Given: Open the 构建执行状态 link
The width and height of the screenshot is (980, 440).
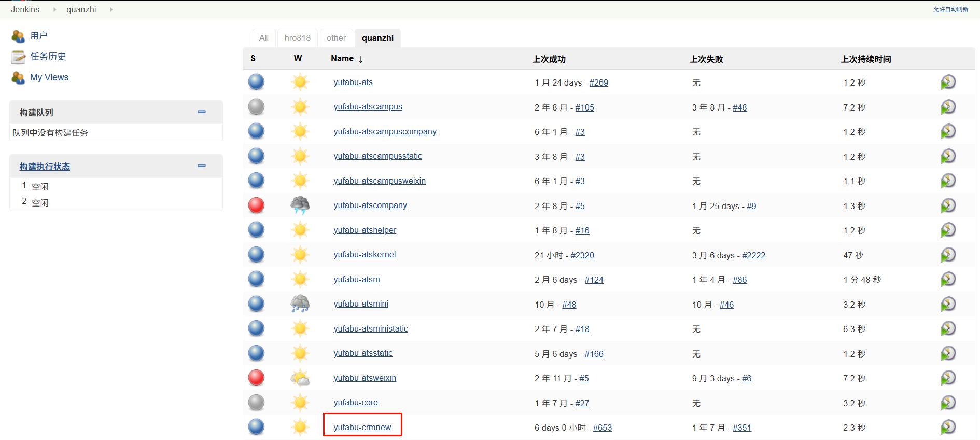Looking at the screenshot, I should coord(45,167).
